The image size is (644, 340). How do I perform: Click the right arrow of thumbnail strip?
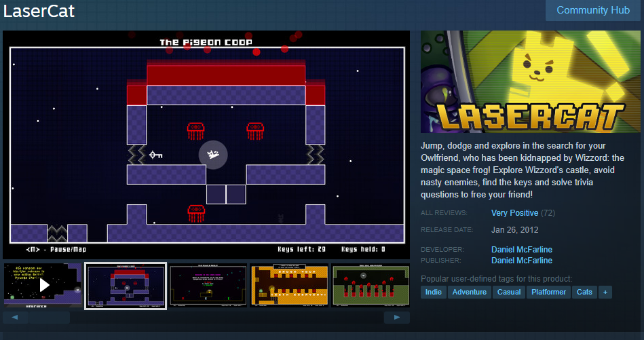coord(397,318)
